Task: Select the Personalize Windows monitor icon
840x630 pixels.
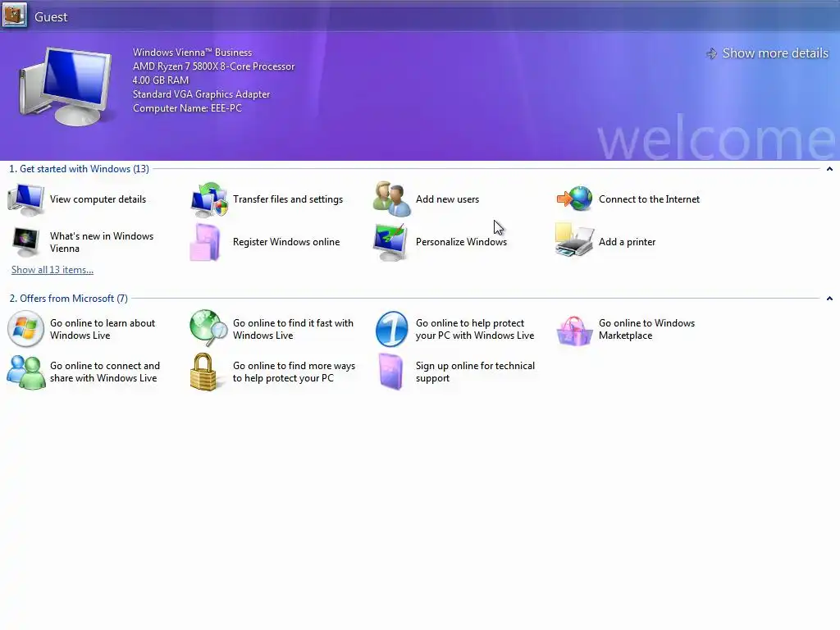Action: pos(390,242)
